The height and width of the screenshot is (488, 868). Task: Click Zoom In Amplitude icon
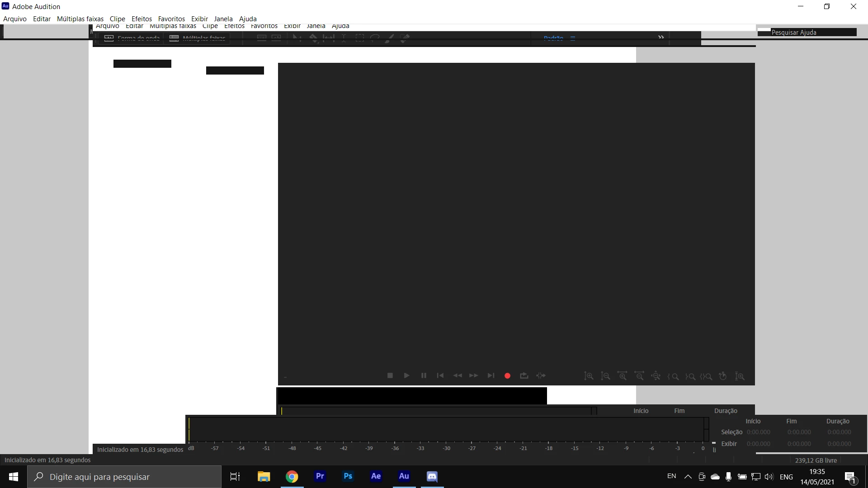[x=589, y=376]
